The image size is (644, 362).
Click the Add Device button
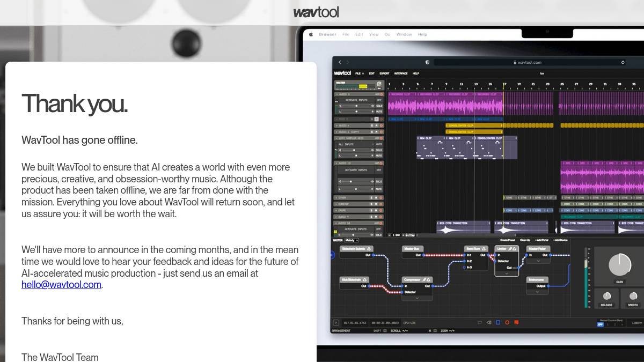point(559,240)
